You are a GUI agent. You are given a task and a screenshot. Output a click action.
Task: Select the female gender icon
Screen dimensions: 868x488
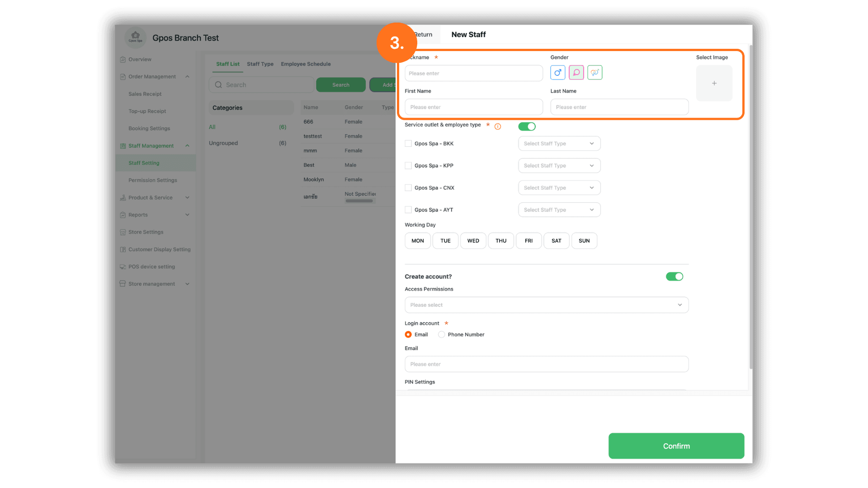[576, 72]
